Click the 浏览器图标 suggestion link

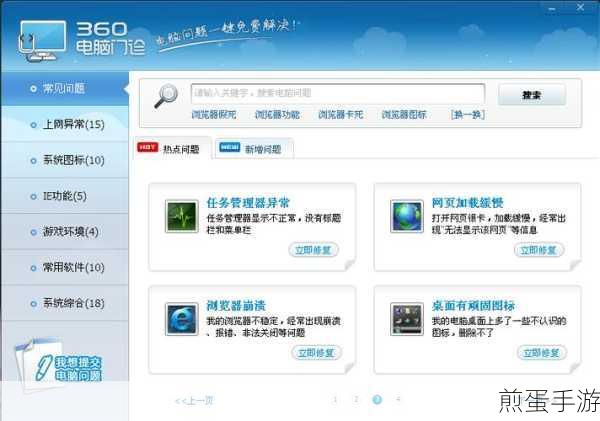pos(404,114)
